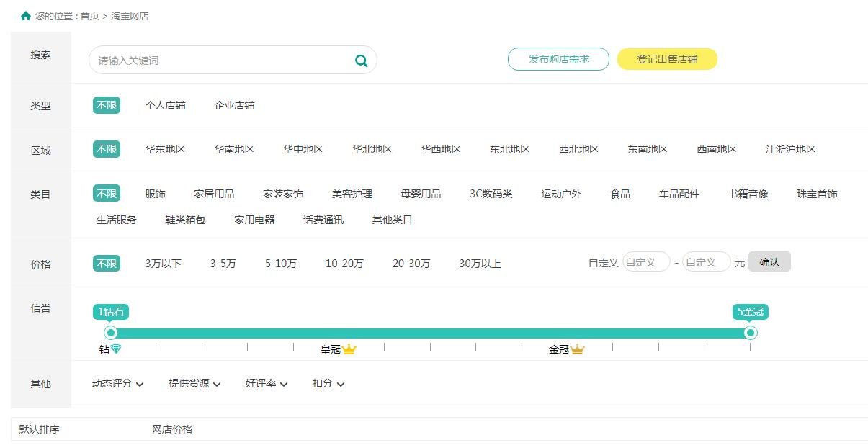
Task: Open the 淘宝网店 breadcrumb link
Action: point(128,15)
